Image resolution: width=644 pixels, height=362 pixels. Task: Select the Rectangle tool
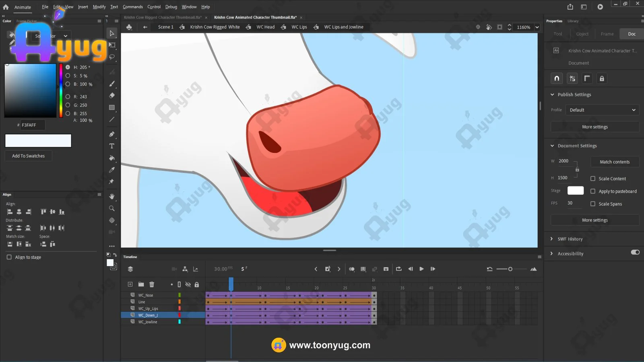click(x=112, y=107)
